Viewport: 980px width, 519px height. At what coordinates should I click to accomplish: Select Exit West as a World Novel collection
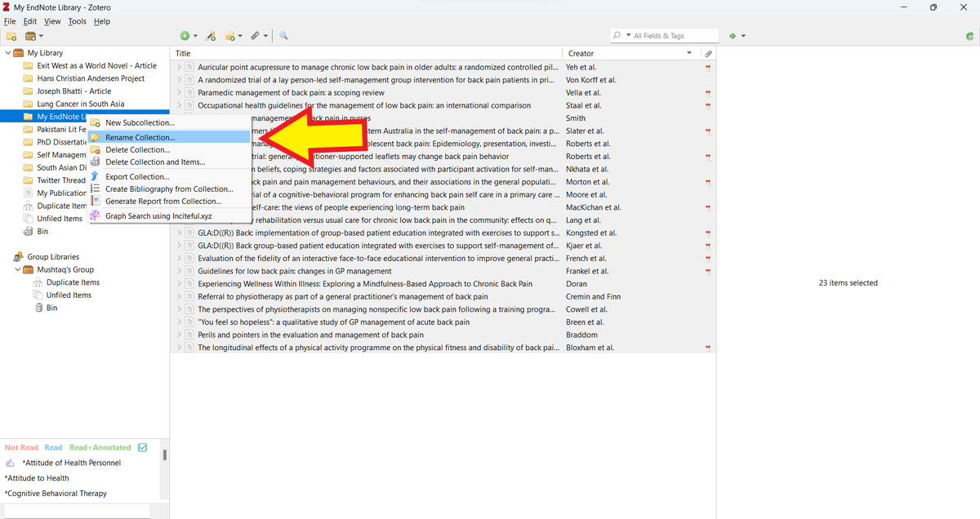(97, 65)
